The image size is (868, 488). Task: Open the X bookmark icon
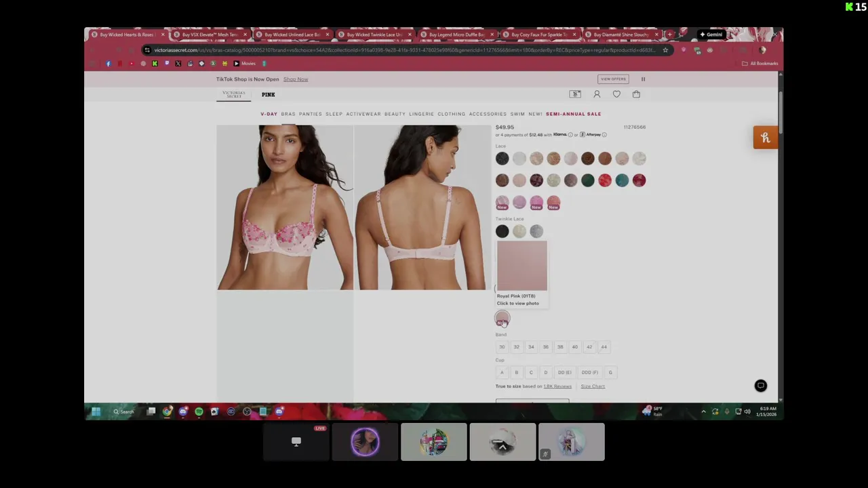point(178,64)
